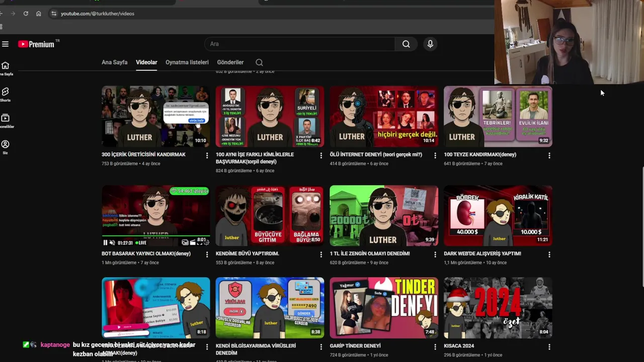Image resolution: width=644 pixels, height=362 pixels.
Task: Open KISACA 2024 title link
Action: (459, 346)
